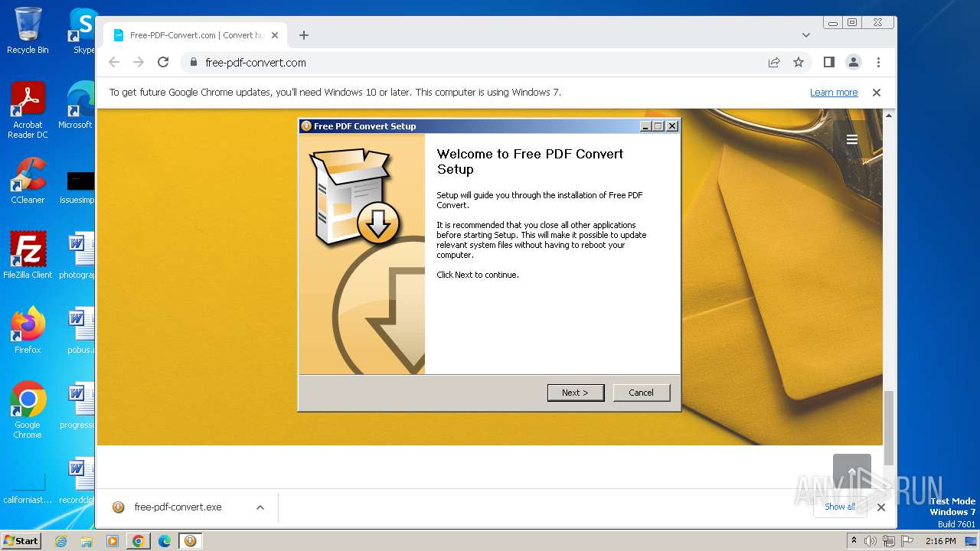Go forward in Chrome
Viewport: 980px width, 551px height.
(x=139, y=62)
